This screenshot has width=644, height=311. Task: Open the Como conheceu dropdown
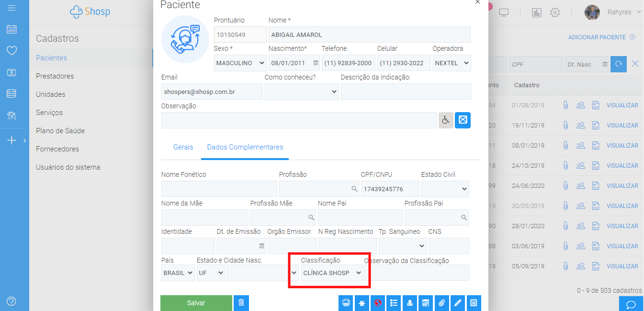(302, 92)
